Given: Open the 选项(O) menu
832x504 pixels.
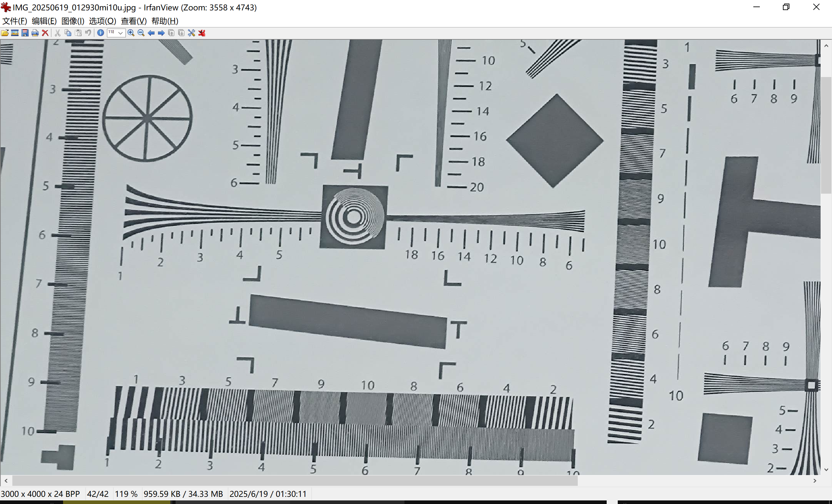Looking at the screenshot, I should tap(102, 21).
